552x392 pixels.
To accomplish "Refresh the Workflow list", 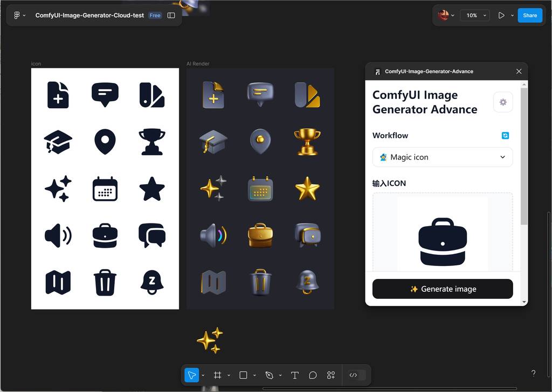I will click(x=505, y=136).
